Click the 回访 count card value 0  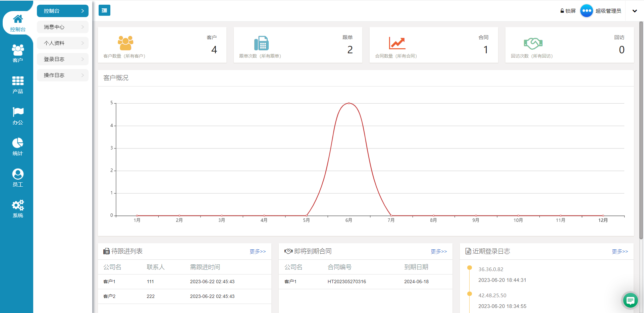click(622, 50)
